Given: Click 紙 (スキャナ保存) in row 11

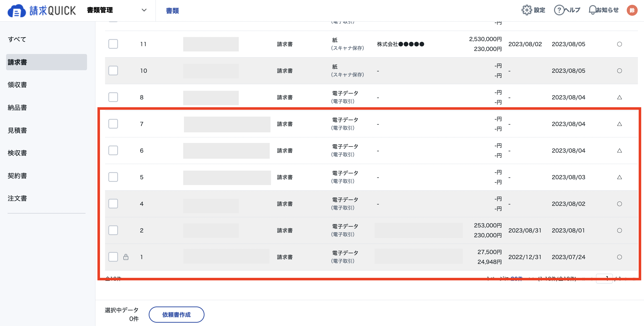Looking at the screenshot, I should [x=347, y=44].
